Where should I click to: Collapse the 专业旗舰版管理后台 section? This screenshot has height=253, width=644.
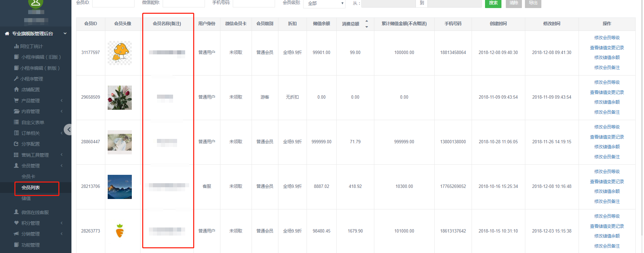(65, 34)
